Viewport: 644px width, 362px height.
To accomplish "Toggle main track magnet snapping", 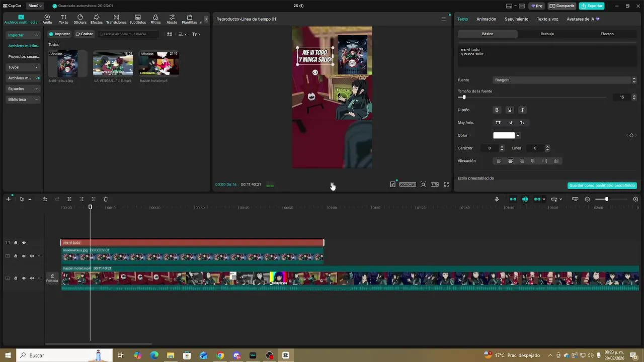I will click(513, 199).
